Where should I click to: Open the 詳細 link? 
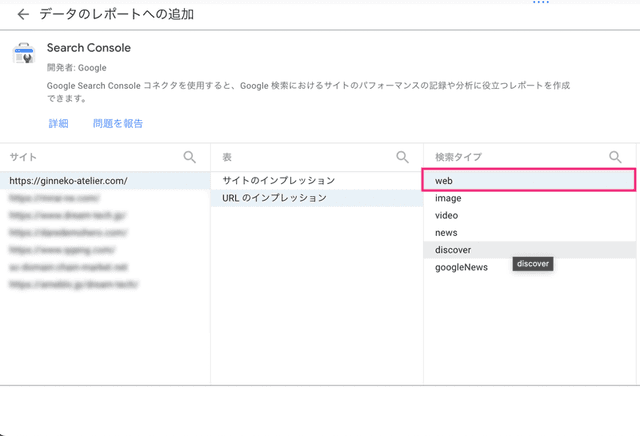(58, 123)
